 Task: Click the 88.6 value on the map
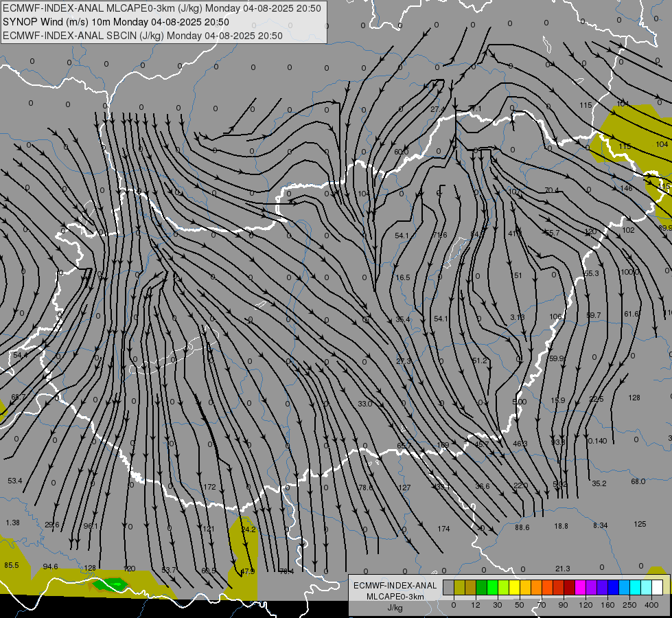(x=522, y=527)
